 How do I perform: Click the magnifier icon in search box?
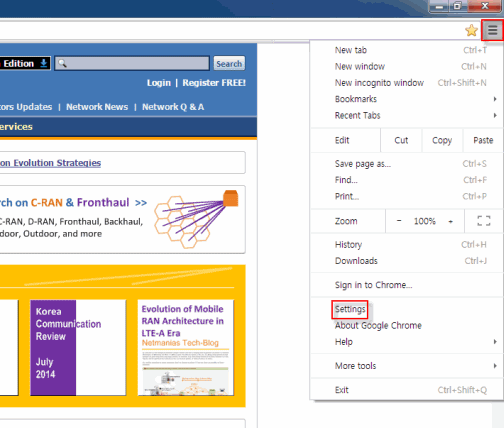[x=62, y=63]
